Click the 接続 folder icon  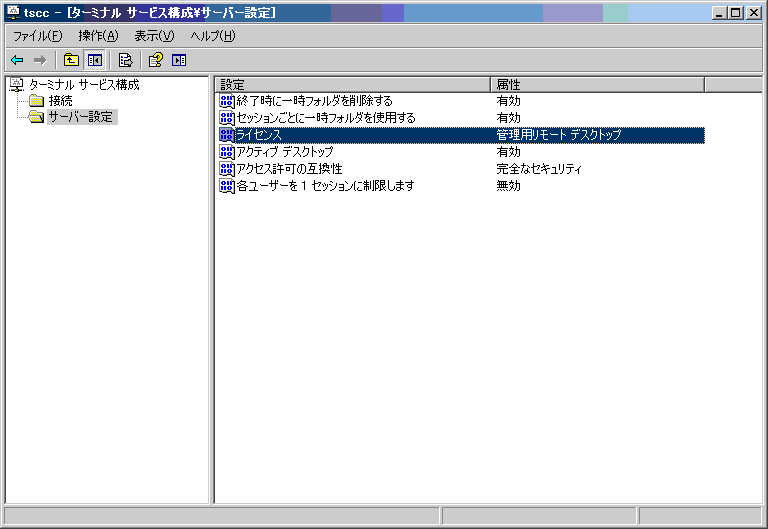(x=36, y=101)
